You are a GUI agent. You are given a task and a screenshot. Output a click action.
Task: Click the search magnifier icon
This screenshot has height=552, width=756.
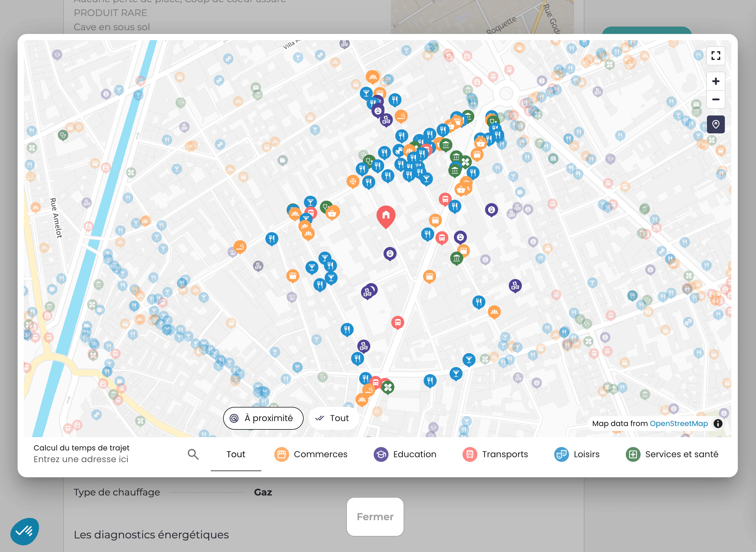[x=193, y=454]
